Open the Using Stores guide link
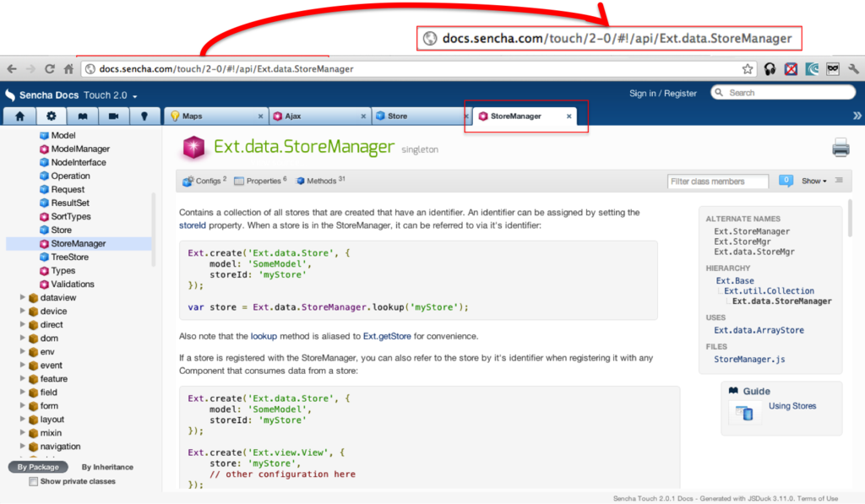 tap(792, 406)
